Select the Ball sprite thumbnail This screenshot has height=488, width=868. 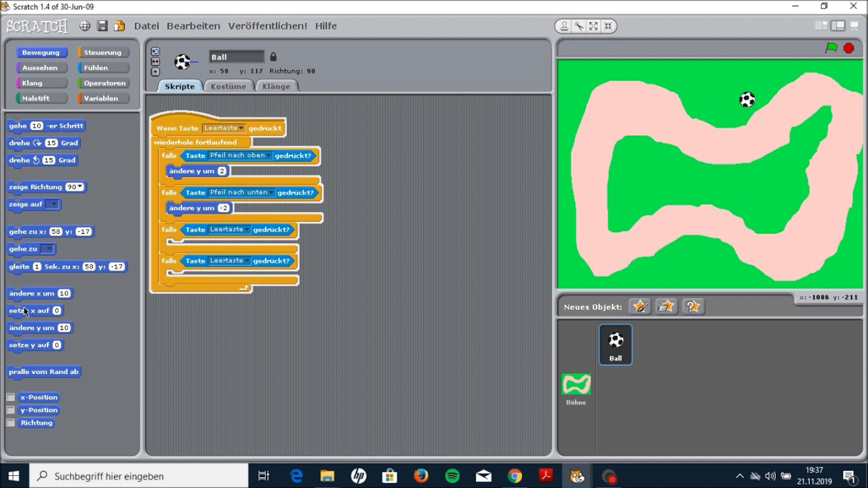616,344
